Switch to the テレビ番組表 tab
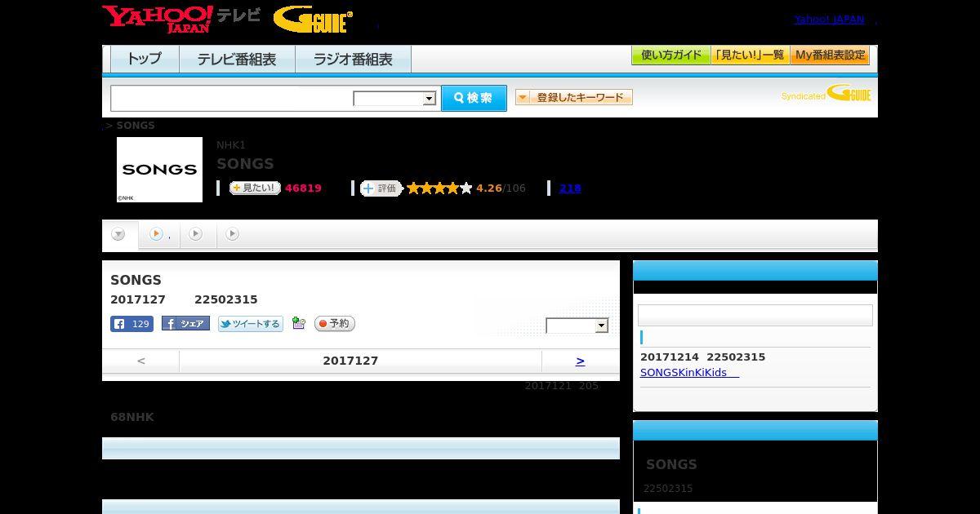The width and height of the screenshot is (980, 514). tap(237, 60)
